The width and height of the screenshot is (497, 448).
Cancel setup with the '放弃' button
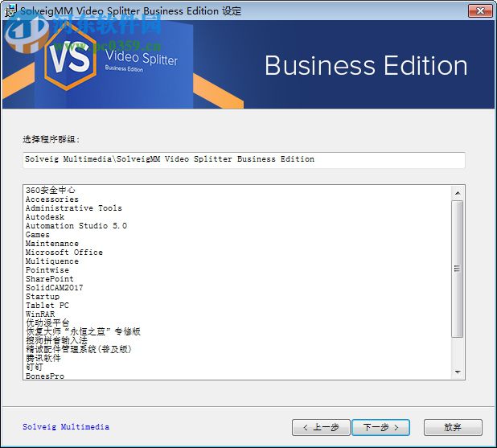(x=453, y=427)
